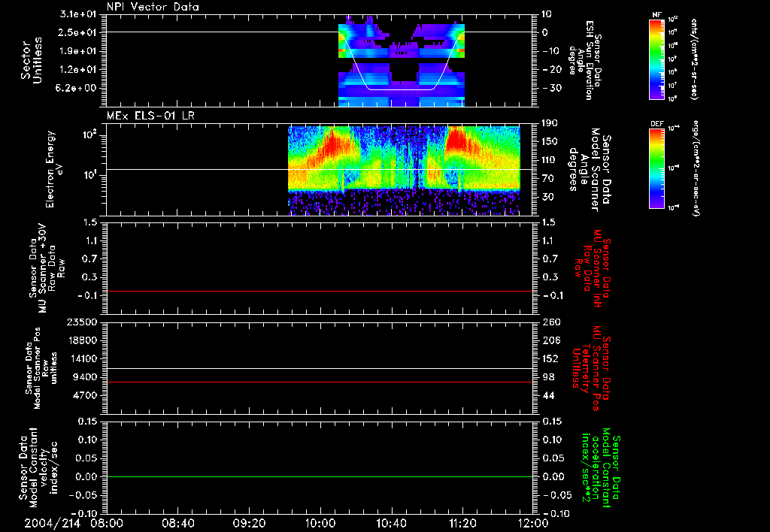Click the 4700 tick label
The image size is (770, 532).
[x=85, y=395]
